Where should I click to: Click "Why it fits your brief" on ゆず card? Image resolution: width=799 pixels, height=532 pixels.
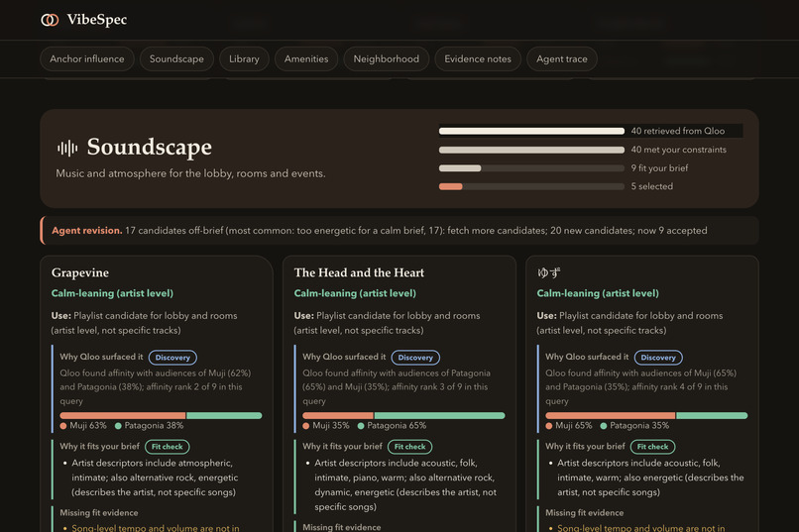click(585, 446)
